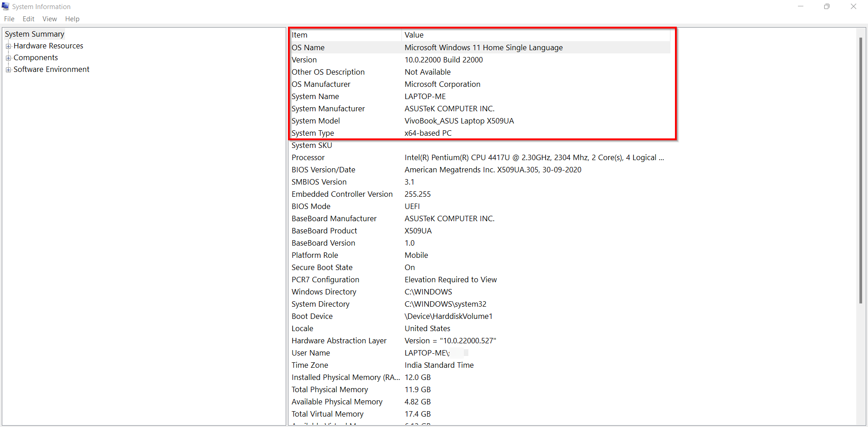This screenshot has height=427, width=868.
Task: Click the Secure Boot State item
Action: (x=322, y=267)
